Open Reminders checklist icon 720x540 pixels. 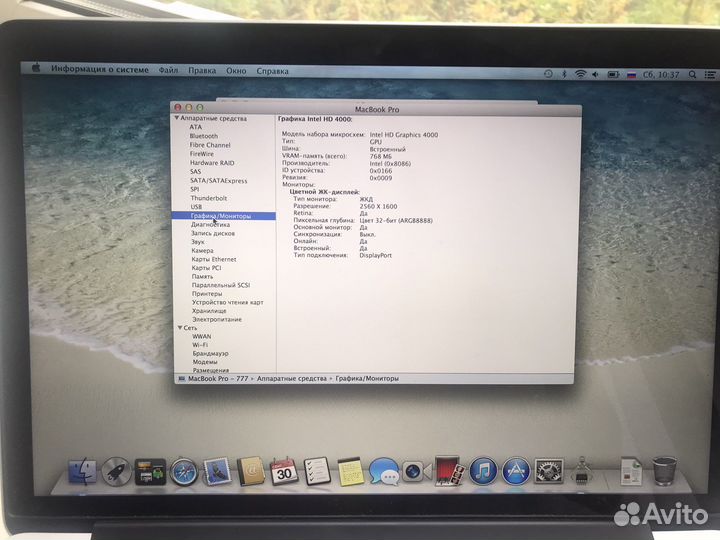point(317,471)
